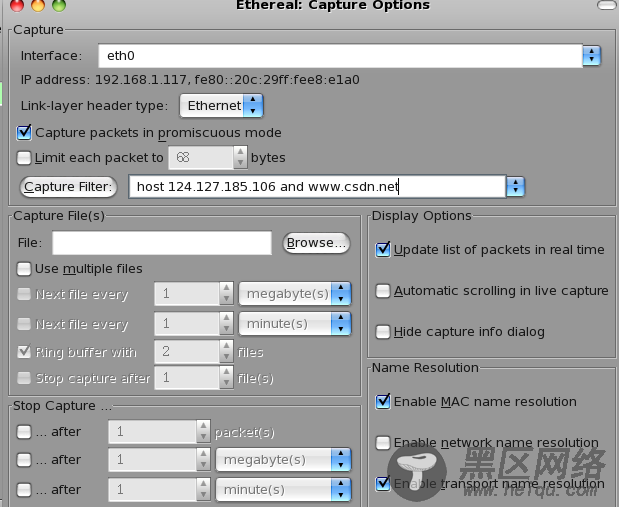Enable network name resolution checkbox
The width and height of the screenshot is (619, 507).
click(383, 443)
